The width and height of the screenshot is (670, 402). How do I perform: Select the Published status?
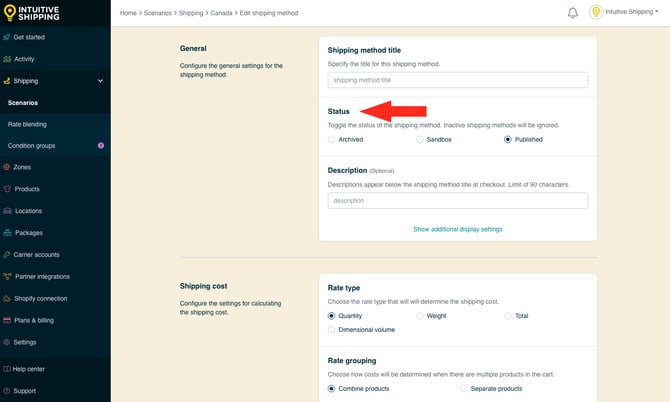508,139
